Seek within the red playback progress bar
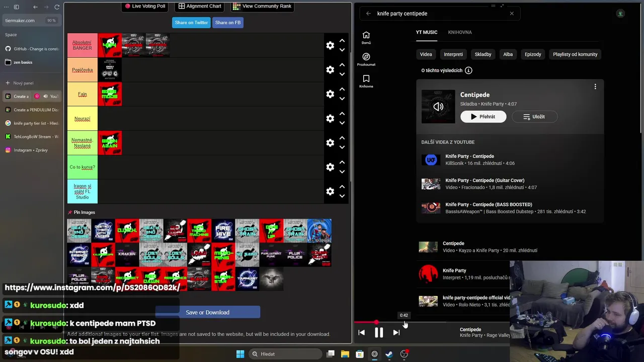Viewport: 644px width, 362px height. coord(365,322)
